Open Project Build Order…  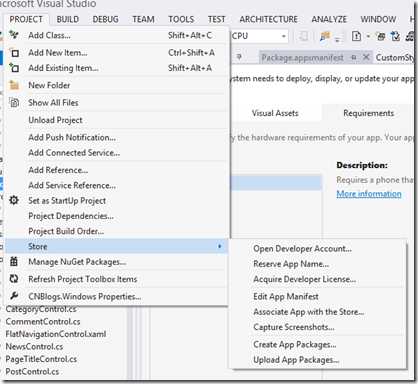pos(117,231)
